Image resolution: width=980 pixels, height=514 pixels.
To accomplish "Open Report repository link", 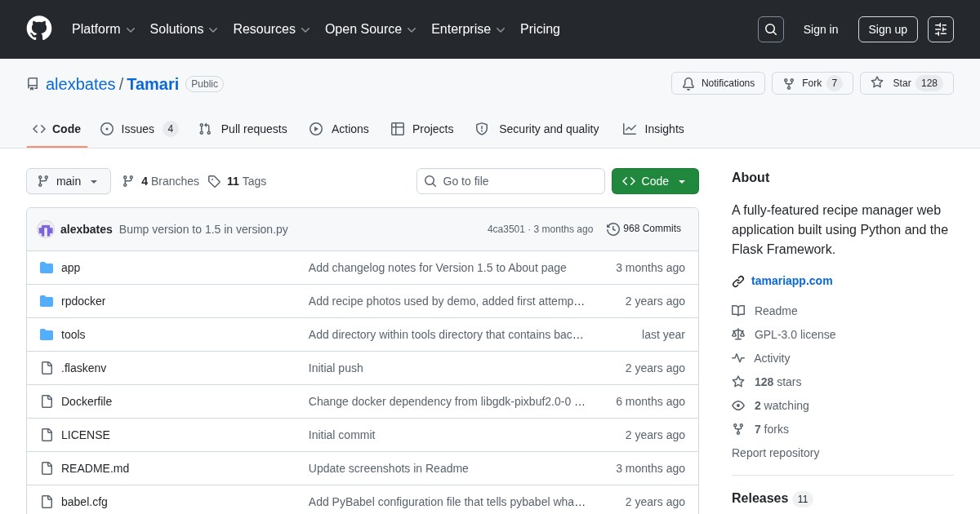I will click(x=775, y=453).
